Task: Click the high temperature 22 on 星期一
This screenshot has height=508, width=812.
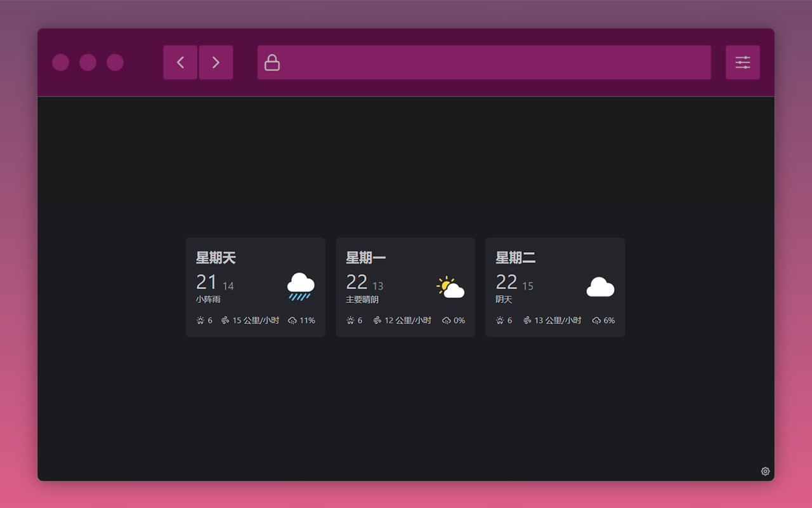Action: (x=357, y=282)
